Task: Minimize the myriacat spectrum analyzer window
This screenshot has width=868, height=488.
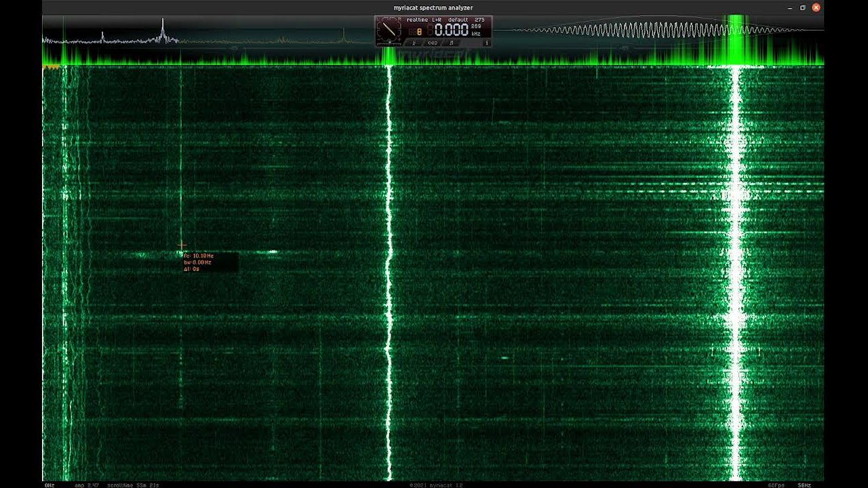Action: pyautogui.click(x=790, y=7)
